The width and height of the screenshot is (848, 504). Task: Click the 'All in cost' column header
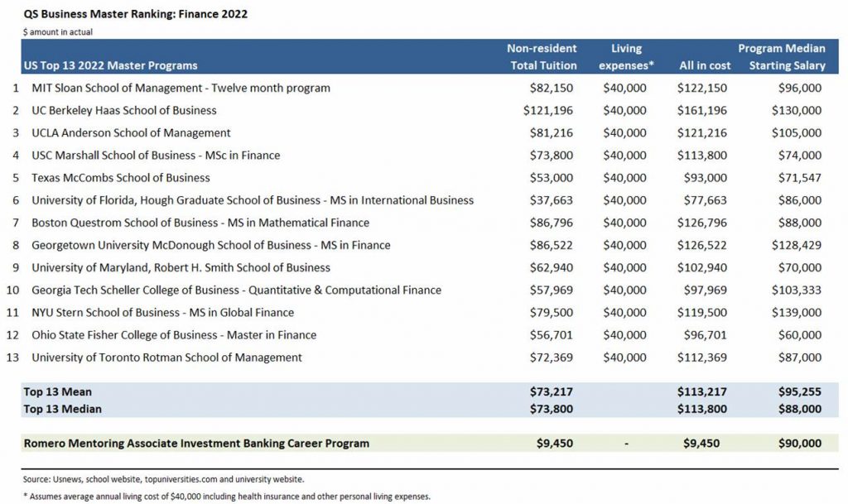[705, 65]
